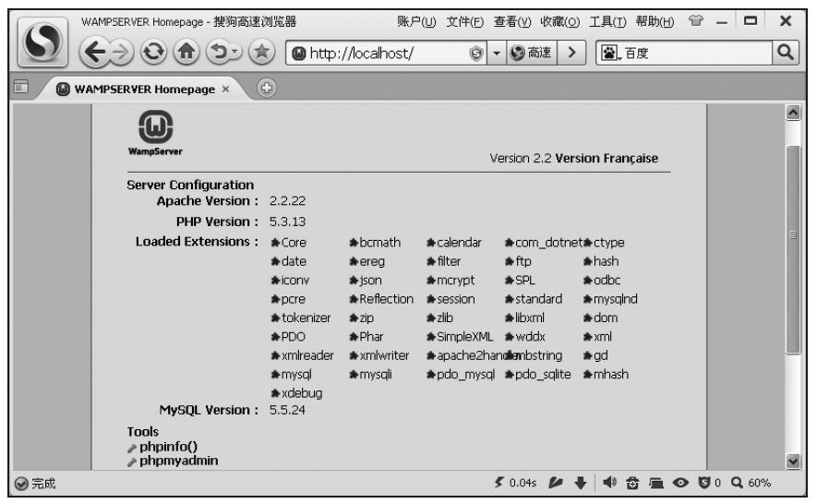Go back with the back arrow
817x504 pixels.
(94, 52)
